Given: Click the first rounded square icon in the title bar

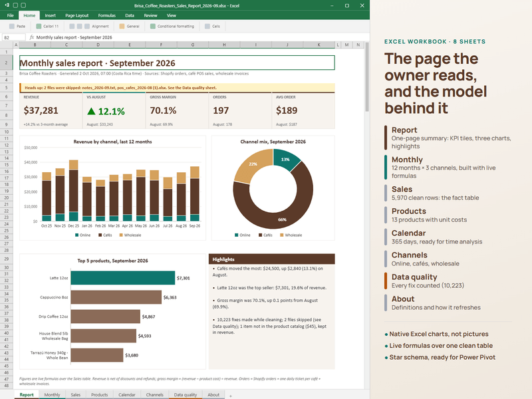Looking at the screenshot, I should 15,5.
